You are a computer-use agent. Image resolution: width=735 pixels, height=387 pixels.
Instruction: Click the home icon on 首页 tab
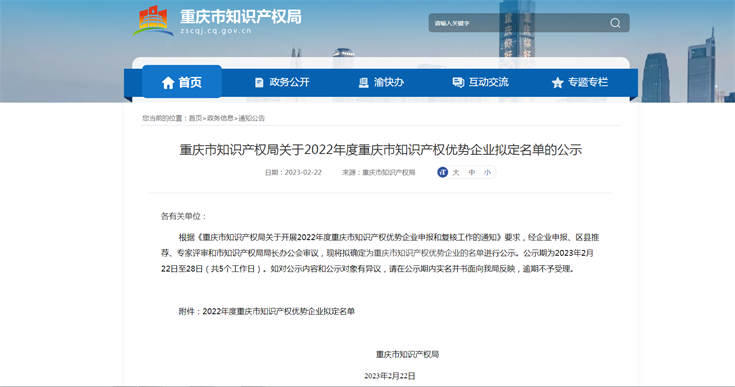point(168,83)
